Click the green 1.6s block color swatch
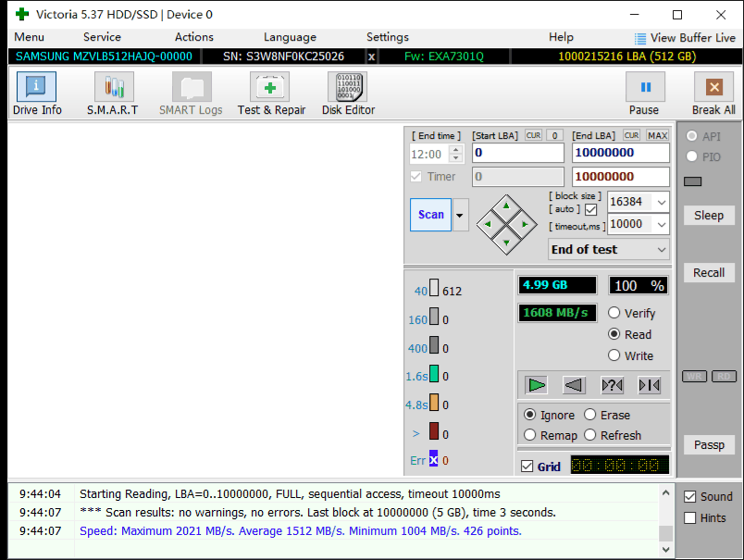The image size is (744, 560). coord(434,374)
